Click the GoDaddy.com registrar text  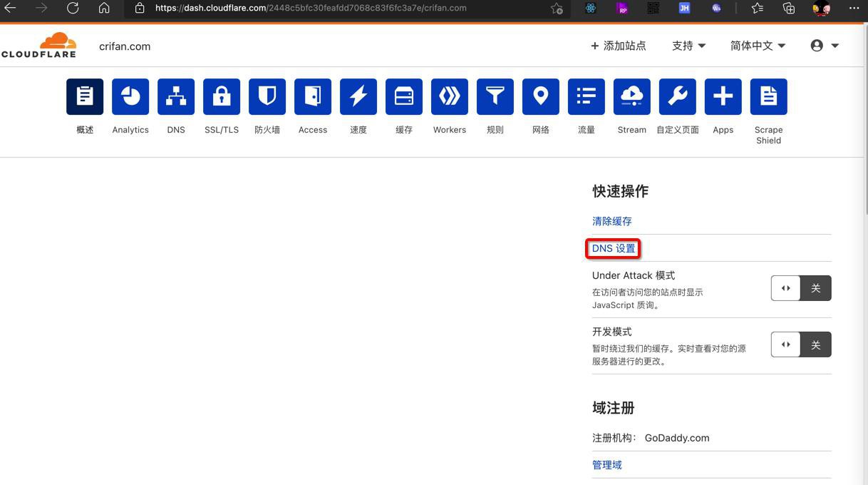pyautogui.click(x=677, y=438)
